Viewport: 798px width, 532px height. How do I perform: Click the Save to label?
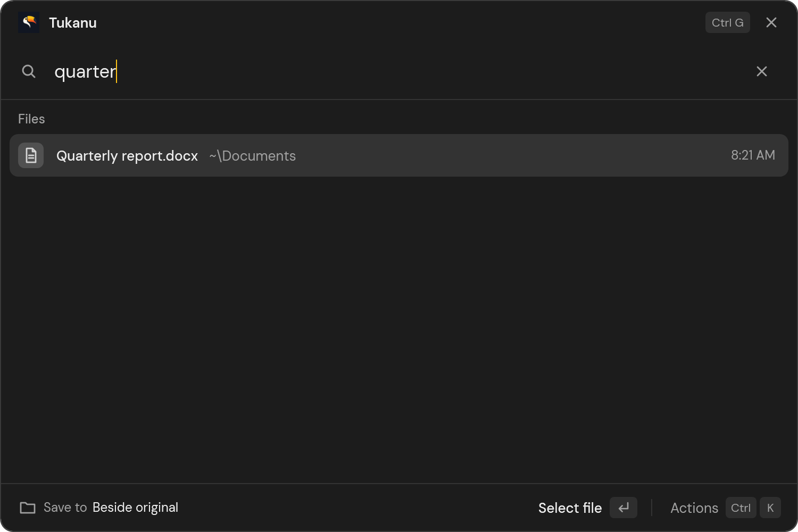[65, 508]
